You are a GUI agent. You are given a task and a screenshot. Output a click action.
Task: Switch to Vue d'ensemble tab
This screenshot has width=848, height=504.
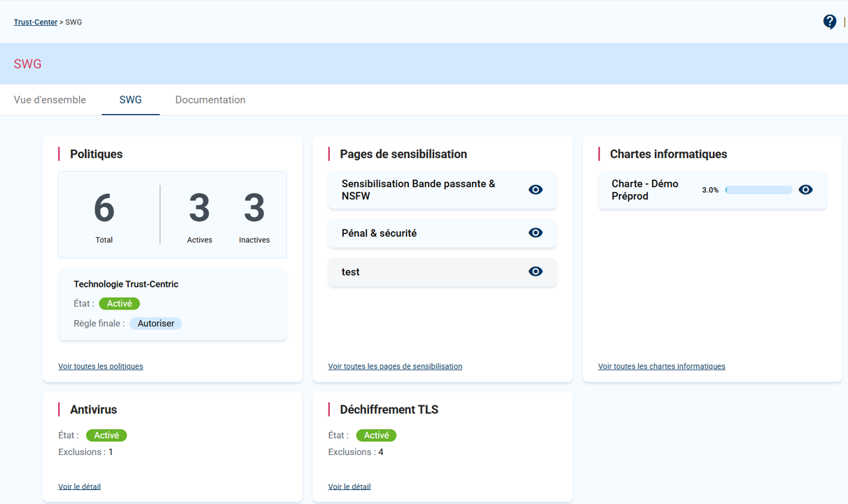pos(50,100)
